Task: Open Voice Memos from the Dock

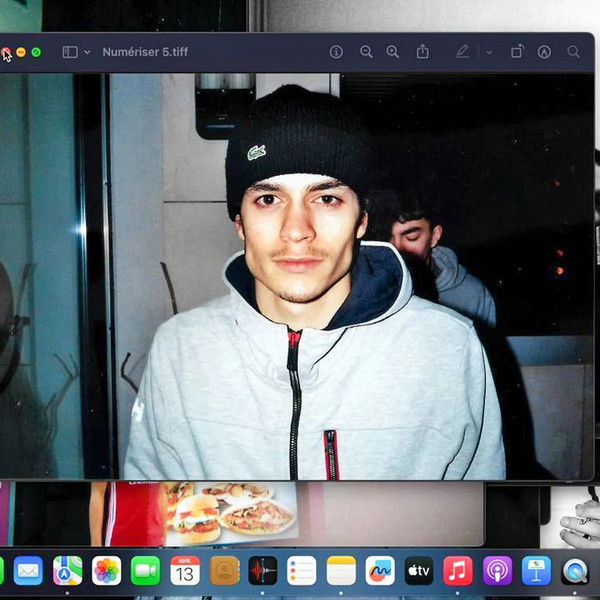Action: coord(263,570)
